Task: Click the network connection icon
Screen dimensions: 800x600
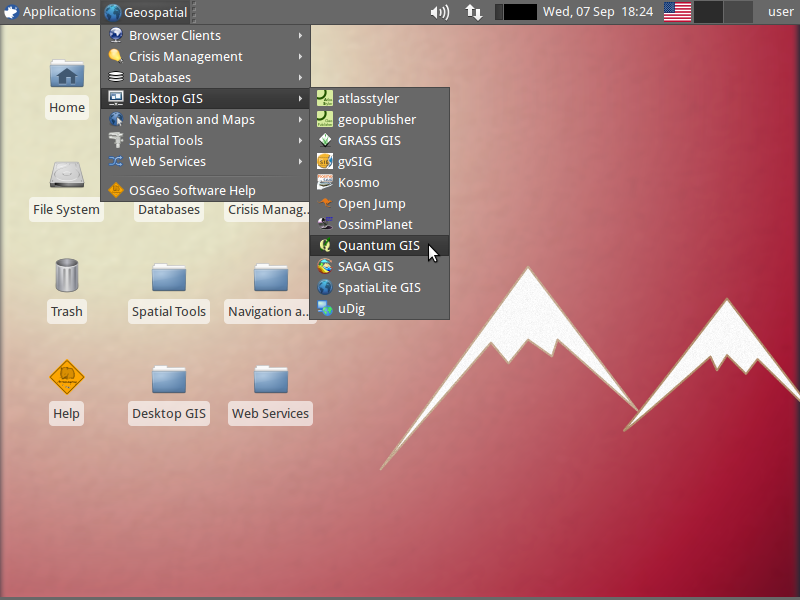Action: click(474, 12)
